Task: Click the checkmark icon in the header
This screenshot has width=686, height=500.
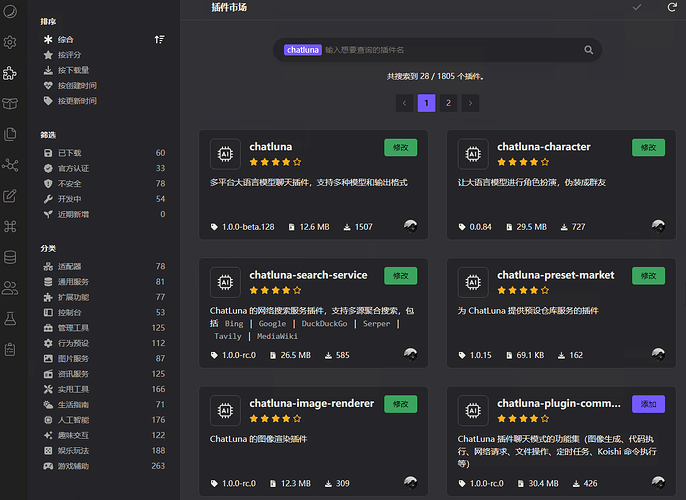Action: (x=637, y=7)
